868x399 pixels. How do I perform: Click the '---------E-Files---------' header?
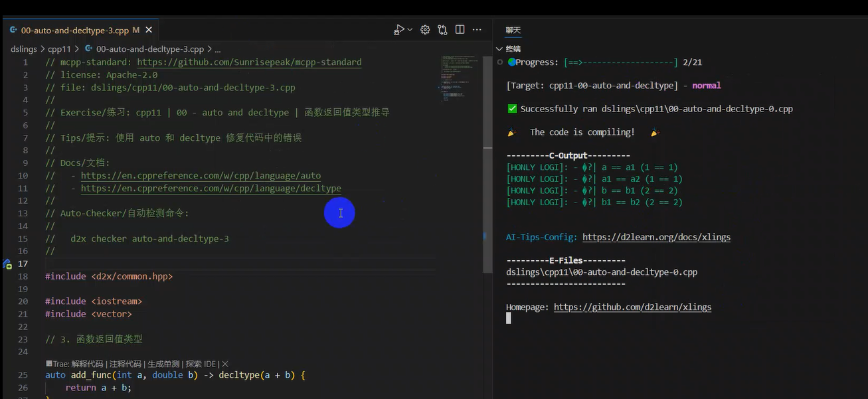566,260
